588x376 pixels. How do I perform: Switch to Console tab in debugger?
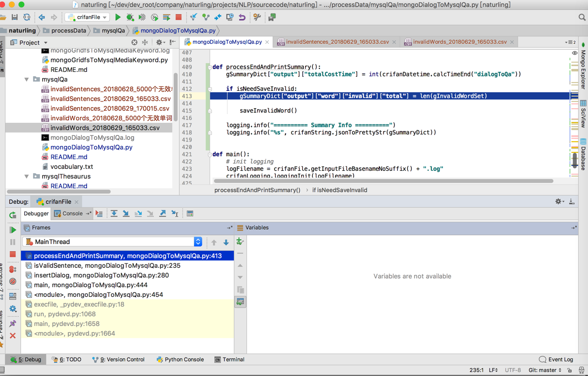(72, 213)
